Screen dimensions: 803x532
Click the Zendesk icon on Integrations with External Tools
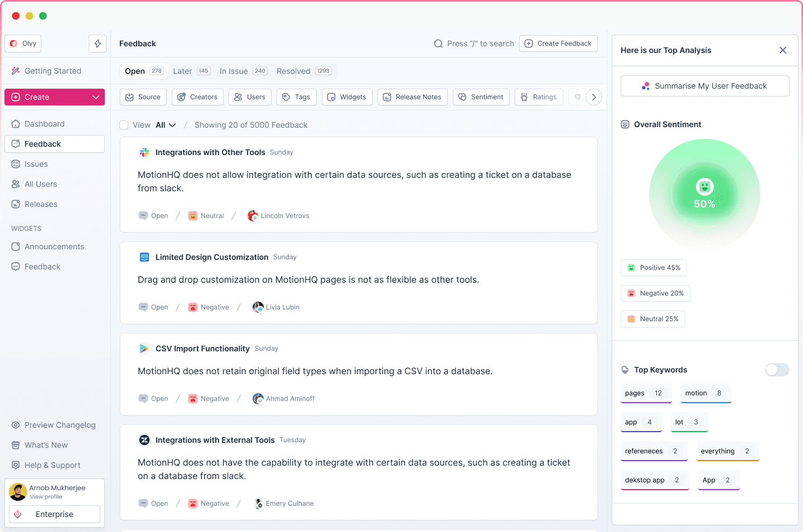(x=144, y=440)
